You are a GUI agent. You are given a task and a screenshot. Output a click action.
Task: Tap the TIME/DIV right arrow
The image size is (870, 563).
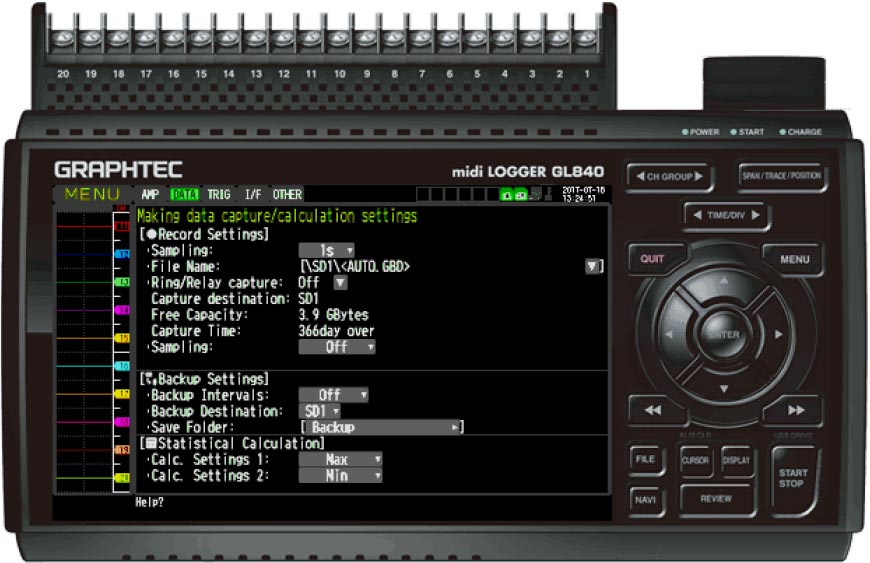click(755, 215)
